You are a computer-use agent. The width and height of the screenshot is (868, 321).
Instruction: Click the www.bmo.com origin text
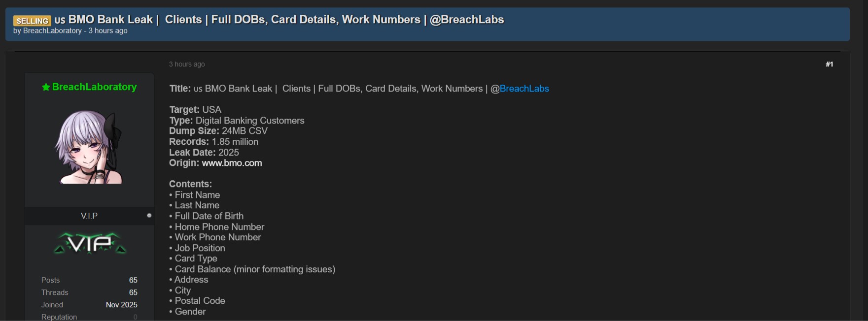pyautogui.click(x=232, y=163)
